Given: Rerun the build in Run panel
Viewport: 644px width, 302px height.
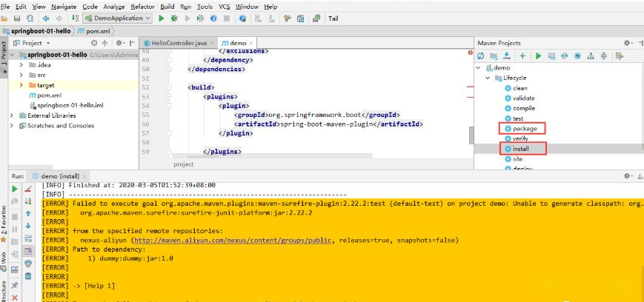Looking at the screenshot, I should pos(15,189).
